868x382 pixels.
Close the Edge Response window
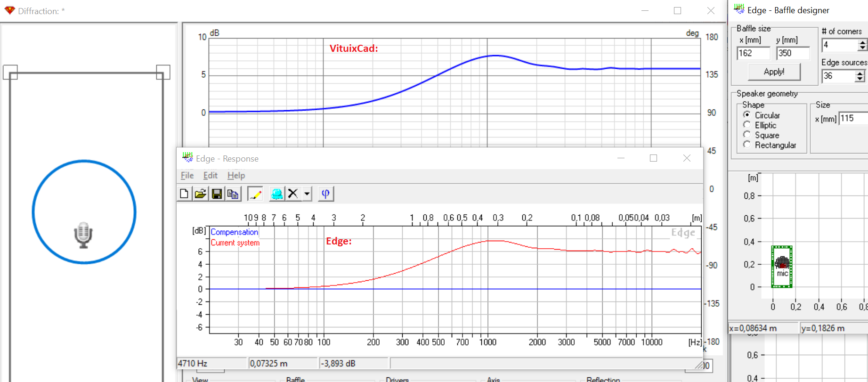click(x=687, y=158)
